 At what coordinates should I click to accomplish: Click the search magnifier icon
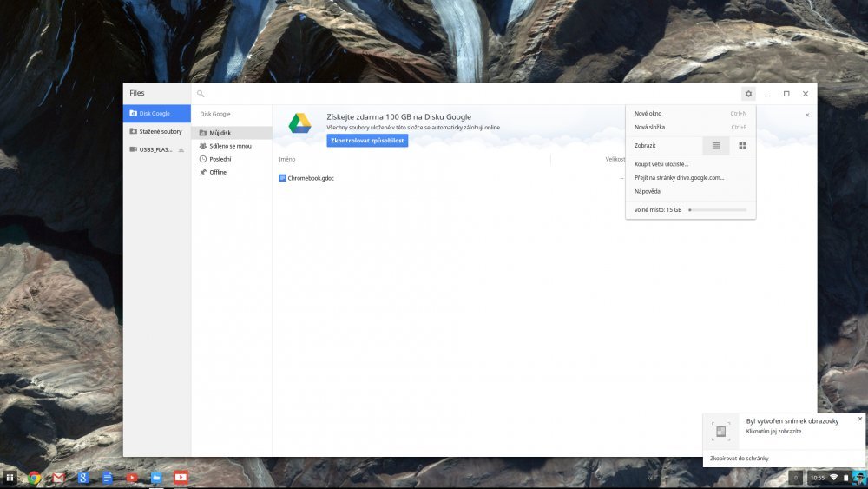201,94
